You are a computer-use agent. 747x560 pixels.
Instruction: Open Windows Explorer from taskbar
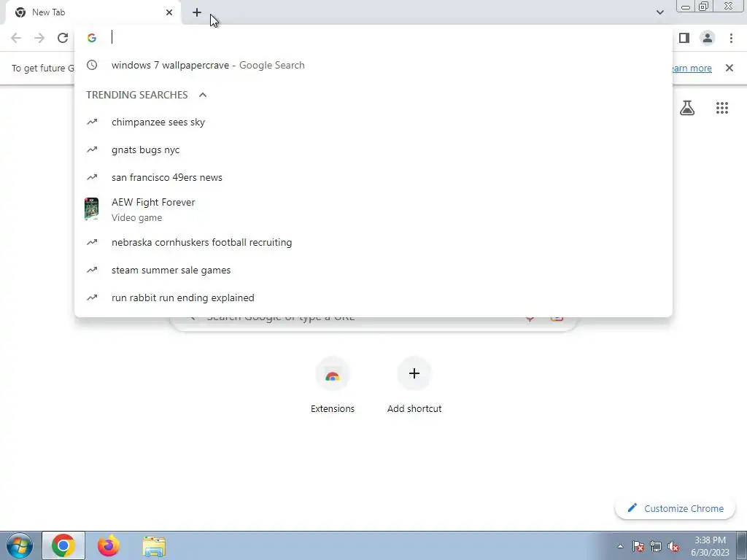154,546
